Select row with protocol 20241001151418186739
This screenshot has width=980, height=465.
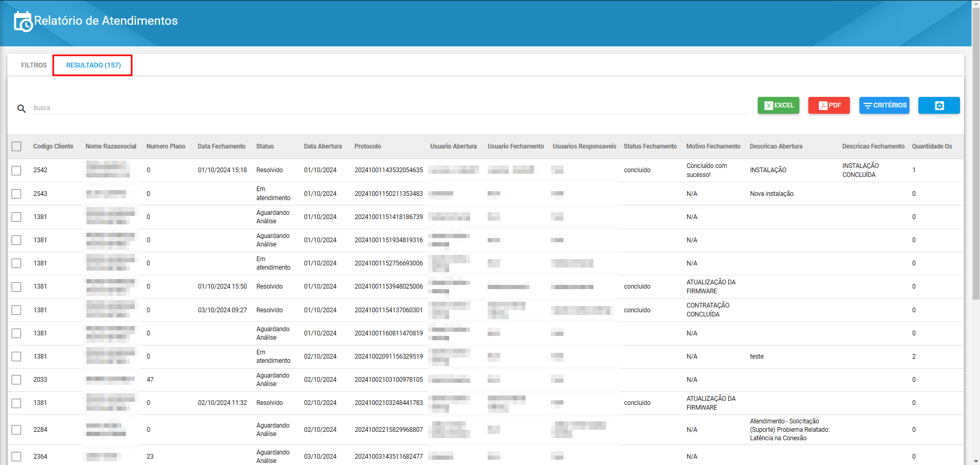tap(16, 217)
